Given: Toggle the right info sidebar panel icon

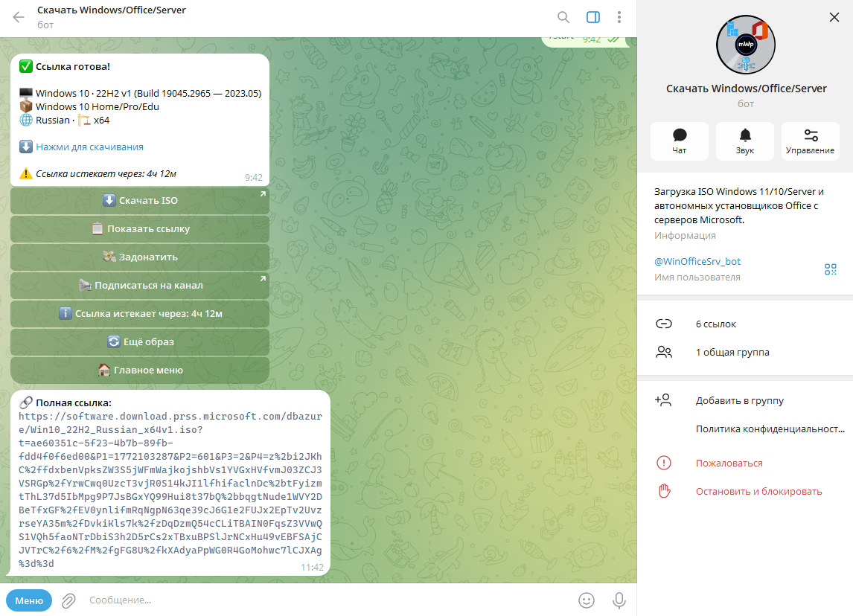Looking at the screenshot, I should 593,17.
